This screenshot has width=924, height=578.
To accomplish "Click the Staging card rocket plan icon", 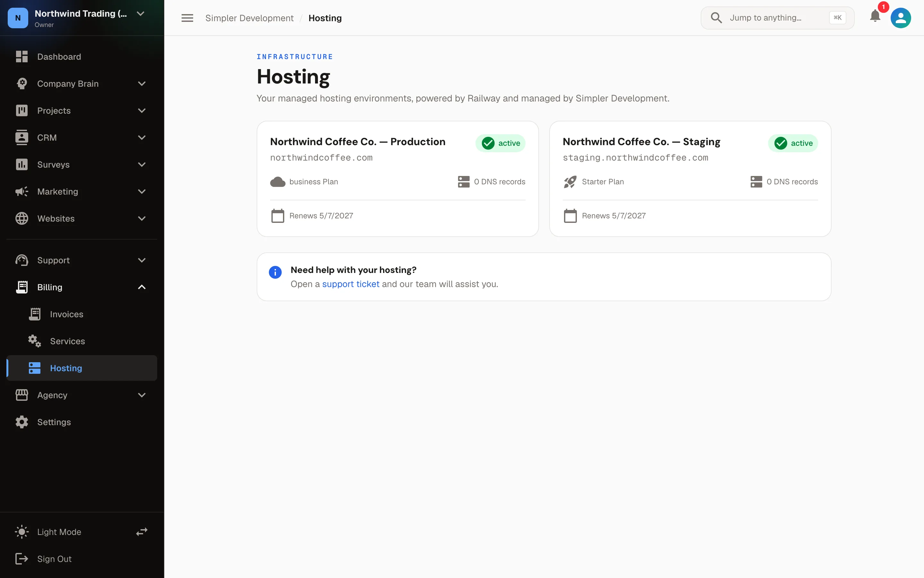I will click(570, 182).
